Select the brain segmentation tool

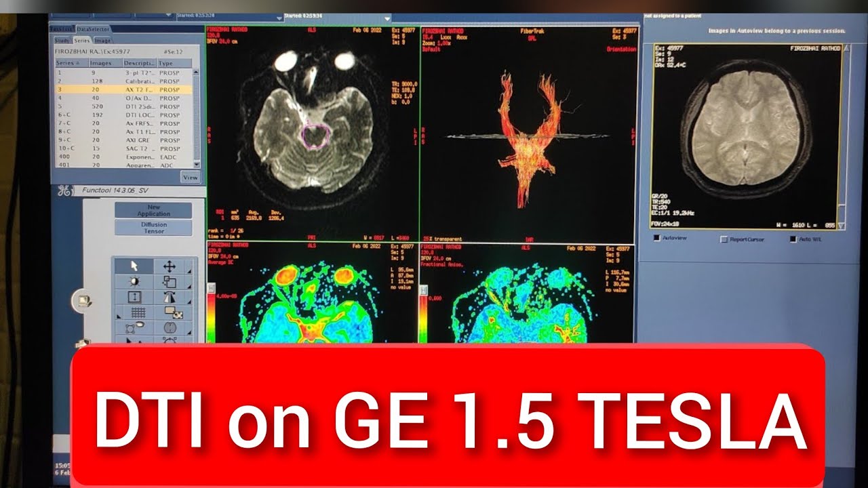coord(170,327)
